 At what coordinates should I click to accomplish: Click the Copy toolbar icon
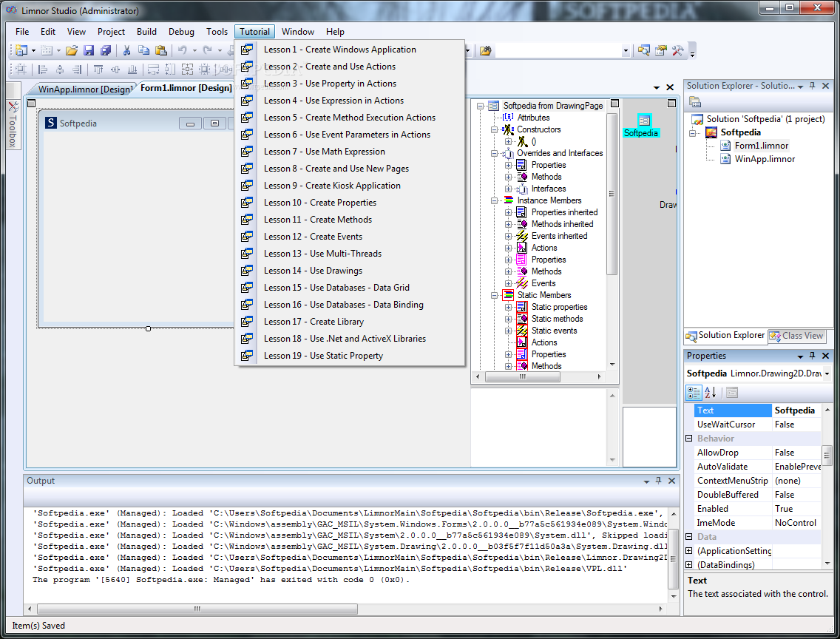click(x=143, y=50)
